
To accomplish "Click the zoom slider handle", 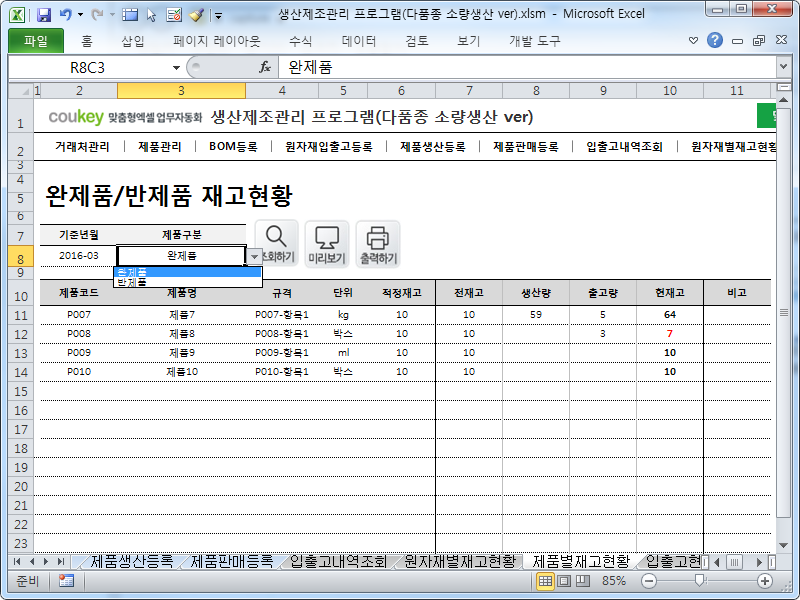I will point(700,580).
